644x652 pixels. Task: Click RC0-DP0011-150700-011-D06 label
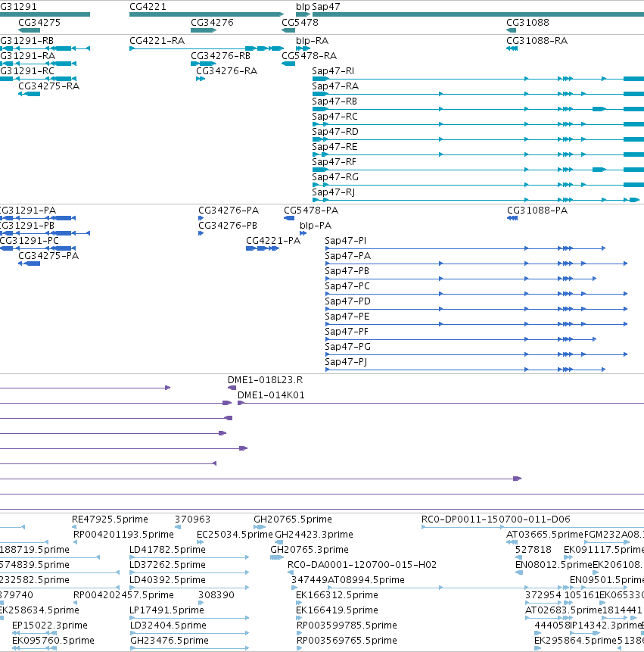pyautogui.click(x=495, y=519)
